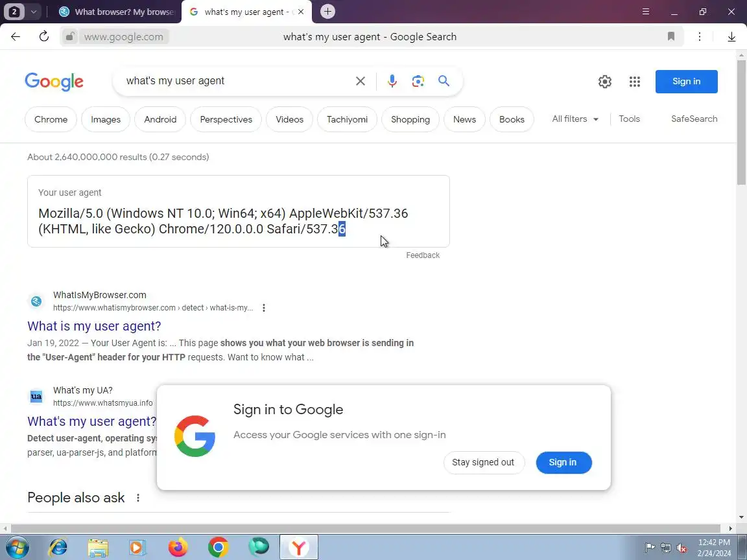Image resolution: width=747 pixels, height=560 pixels.
Task: Filter results by Chrome chip
Action: pos(51,119)
